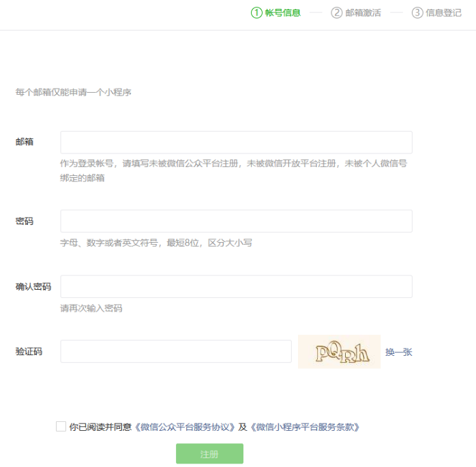Image resolution: width=476 pixels, height=467 pixels.
Task: Click the hint starting 字母、数字或者英文符号
Action: pyautogui.click(x=156, y=243)
